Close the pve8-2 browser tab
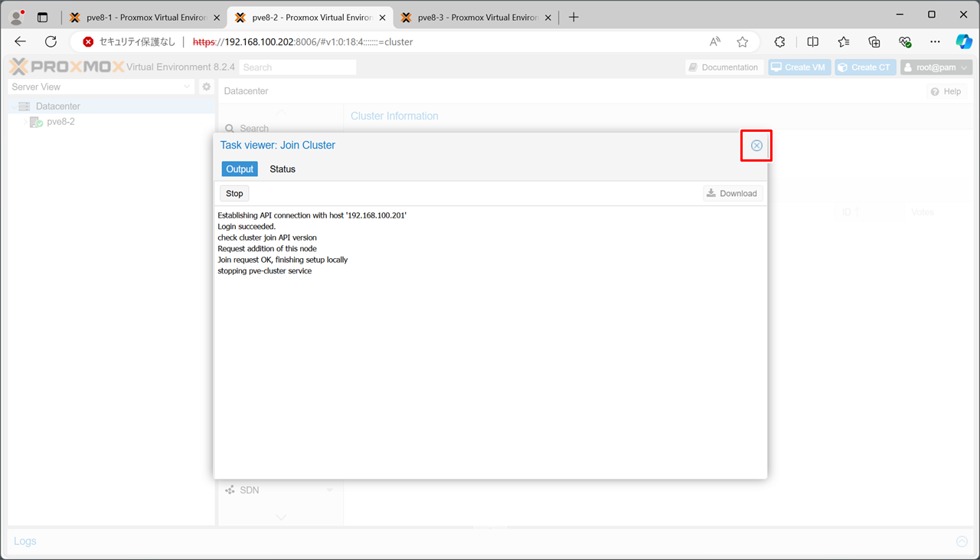Screen dimensions: 980x560 (x=382, y=17)
